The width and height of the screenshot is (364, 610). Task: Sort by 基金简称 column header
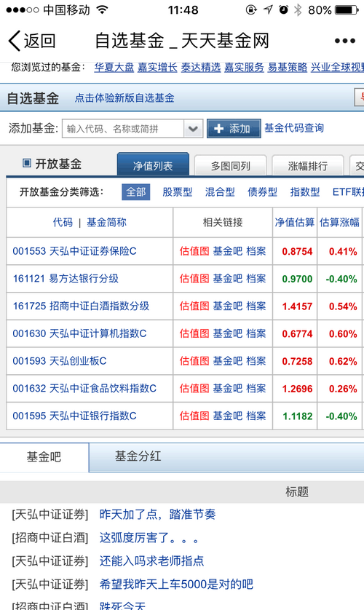coord(106,223)
